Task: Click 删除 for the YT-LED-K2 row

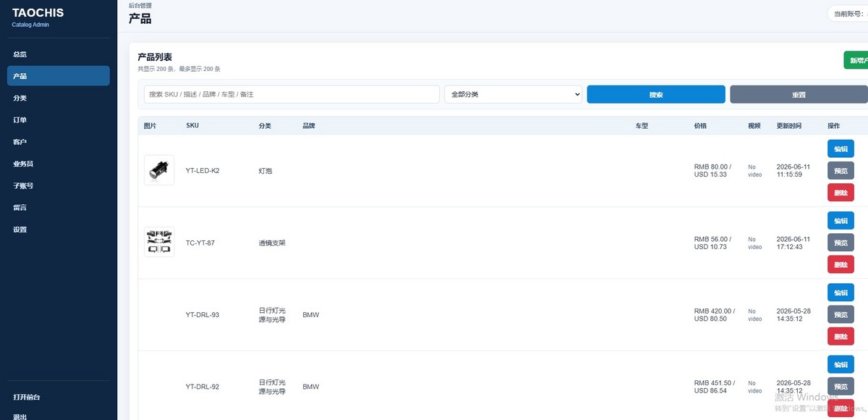Action: point(841,193)
